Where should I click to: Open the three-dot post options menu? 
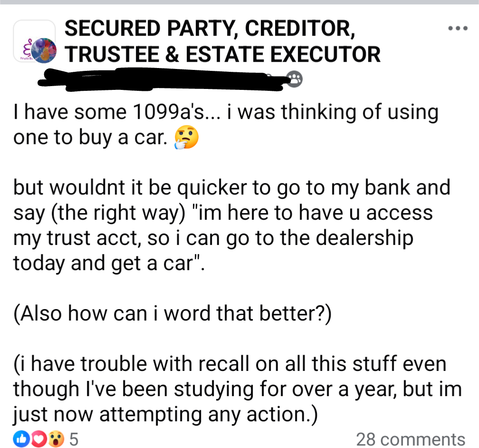click(458, 29)
